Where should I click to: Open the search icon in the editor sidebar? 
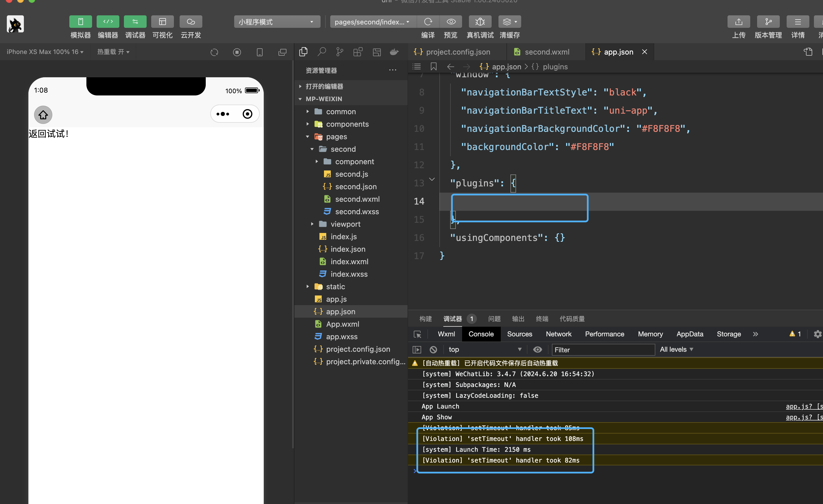[322, 52]
